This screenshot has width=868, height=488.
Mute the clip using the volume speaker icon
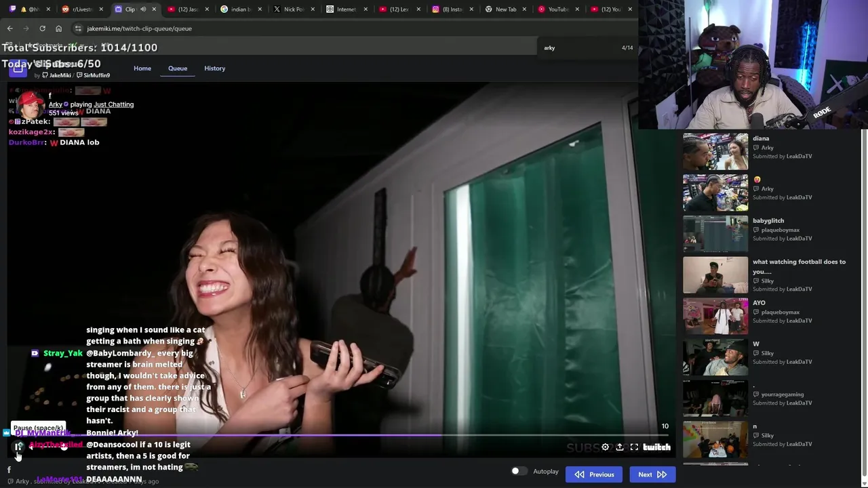[x=32, y=447]
